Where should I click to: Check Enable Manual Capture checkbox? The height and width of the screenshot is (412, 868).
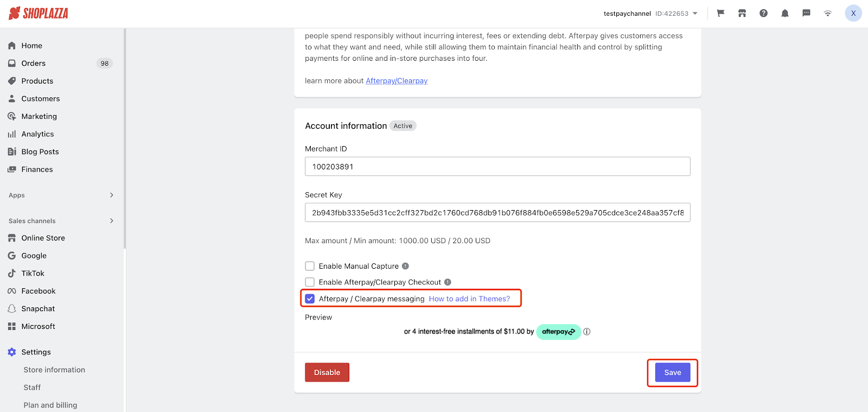coord(310,266)
